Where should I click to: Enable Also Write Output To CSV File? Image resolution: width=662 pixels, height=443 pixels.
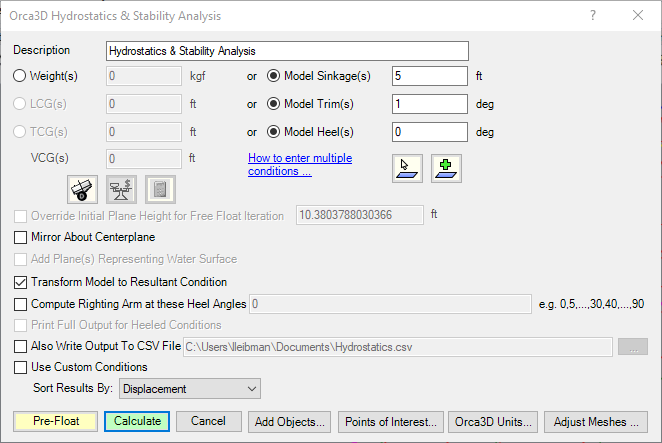(x=20, y=346)
